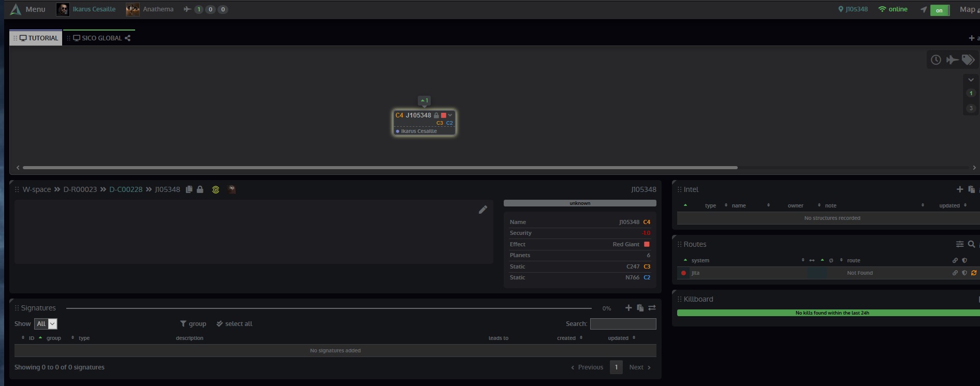Click the pencil icon to edit system description
This screenshot has width=980, height=386.
(x=482, y=210)
